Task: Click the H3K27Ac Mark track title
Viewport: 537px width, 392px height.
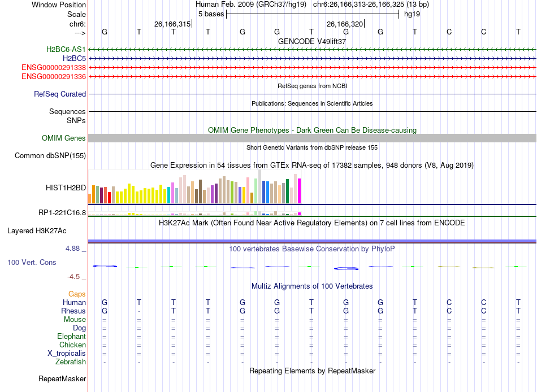Action: tap(312, 223)
